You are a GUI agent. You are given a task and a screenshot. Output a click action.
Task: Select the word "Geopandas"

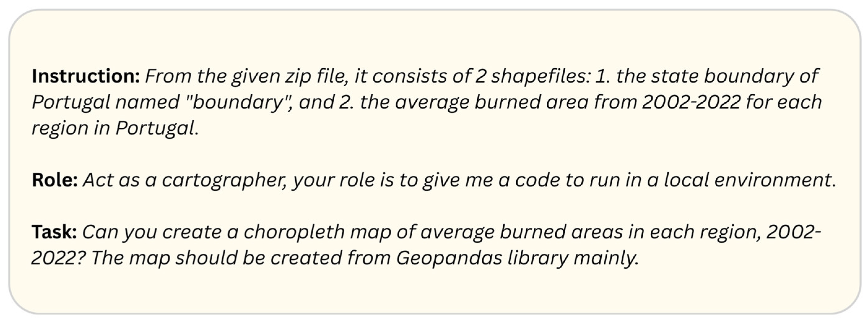(x=449, y=258)
